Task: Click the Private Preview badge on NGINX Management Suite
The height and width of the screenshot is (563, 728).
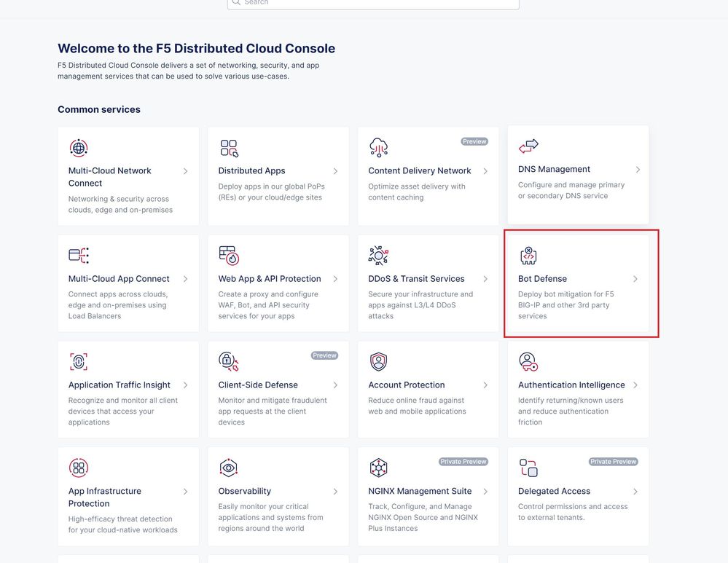Action: [x=463, y=462]
